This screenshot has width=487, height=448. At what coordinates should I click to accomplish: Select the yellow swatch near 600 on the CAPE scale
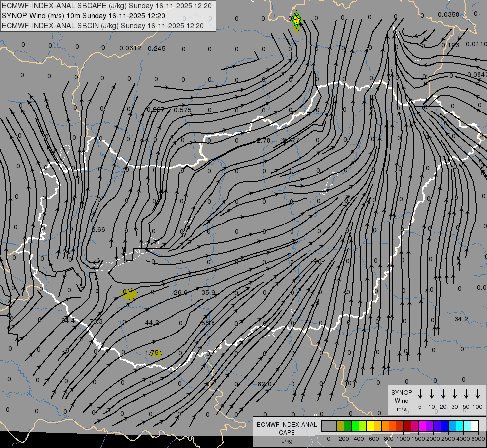pos(370,426)
